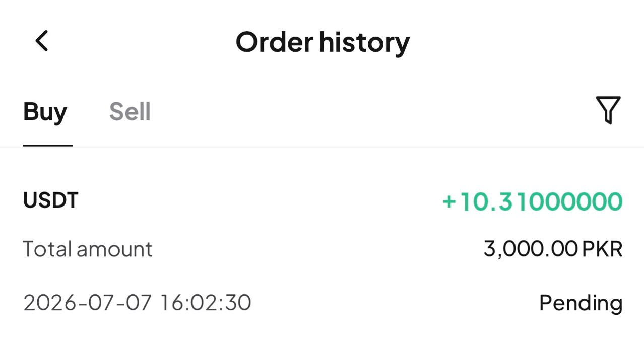Click the 3,000.00 PKR total value
Viewport: 644px width, 341px height.
coord(553,249)
